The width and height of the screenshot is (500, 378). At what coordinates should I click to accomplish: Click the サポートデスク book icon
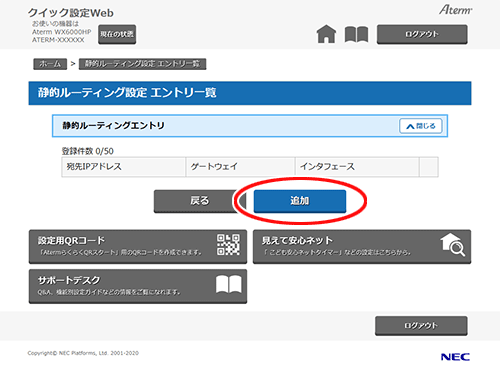click(x=229, y=284)
